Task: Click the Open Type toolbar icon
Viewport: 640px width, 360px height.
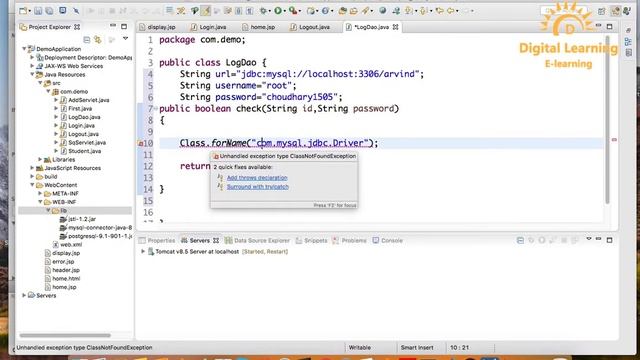Action: pos(342,11)
